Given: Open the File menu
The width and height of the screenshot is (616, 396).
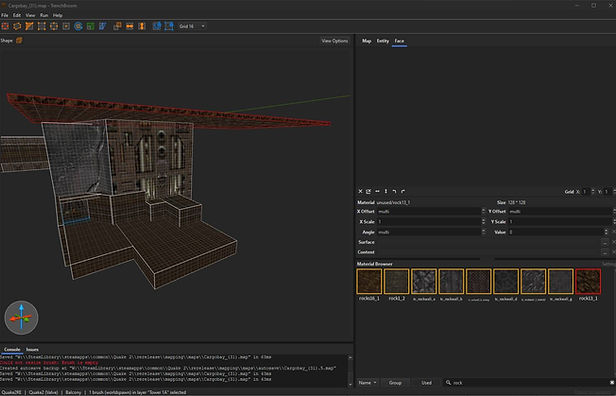Looking at the screenshot, I should [5, 15].
